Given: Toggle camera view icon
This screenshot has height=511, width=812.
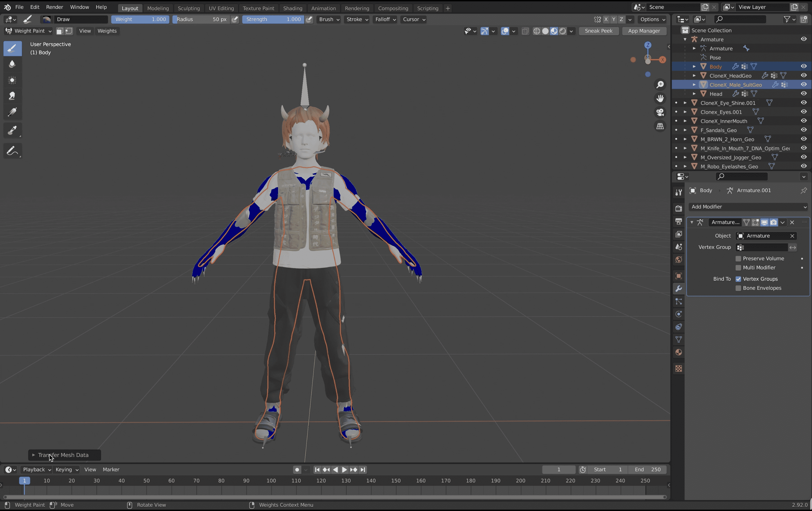Looking at the screenshot, I should 660,112.
